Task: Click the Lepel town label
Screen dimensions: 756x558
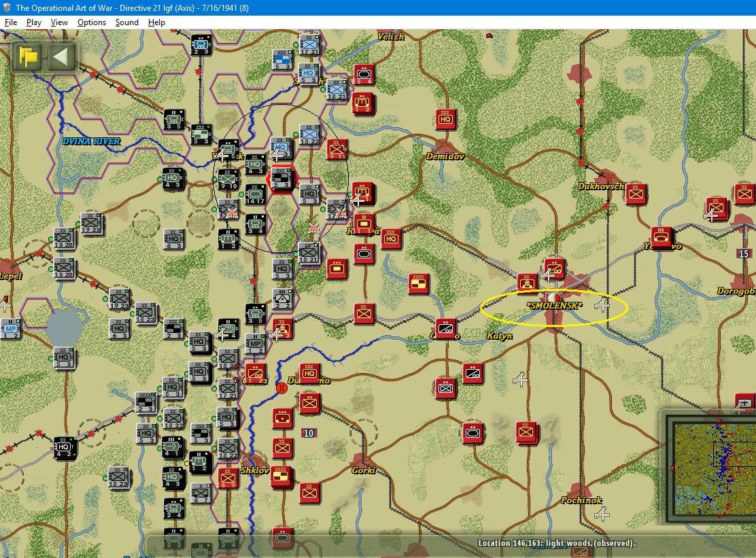Action: tap(11, 276)
